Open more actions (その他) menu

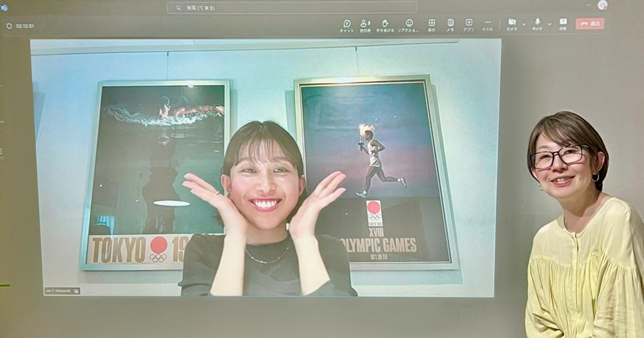487,25
